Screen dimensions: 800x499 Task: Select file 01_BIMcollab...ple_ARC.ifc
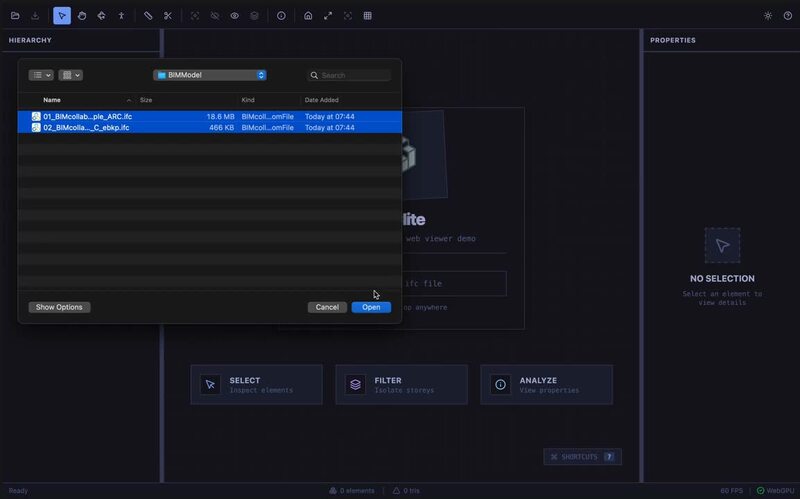[x=210, y=116]
